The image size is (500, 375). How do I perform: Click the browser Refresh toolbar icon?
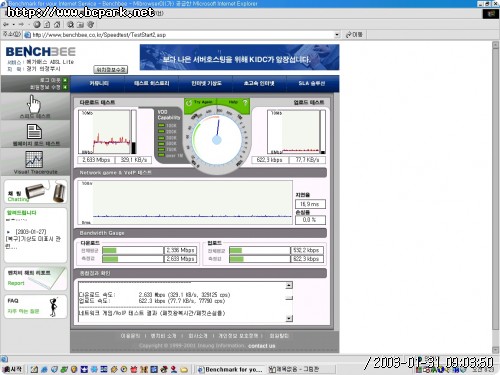tap(47, 24)
